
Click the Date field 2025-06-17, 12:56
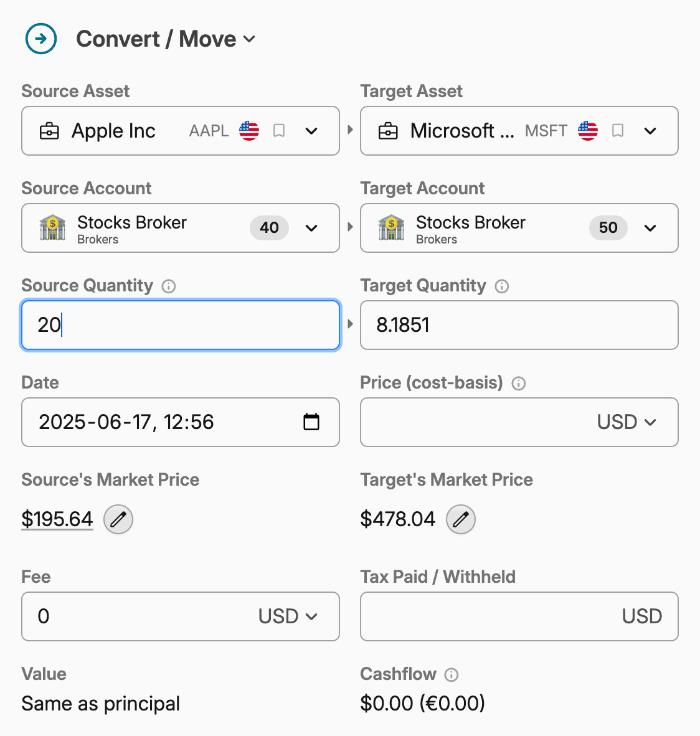click(x=180, y=422)
